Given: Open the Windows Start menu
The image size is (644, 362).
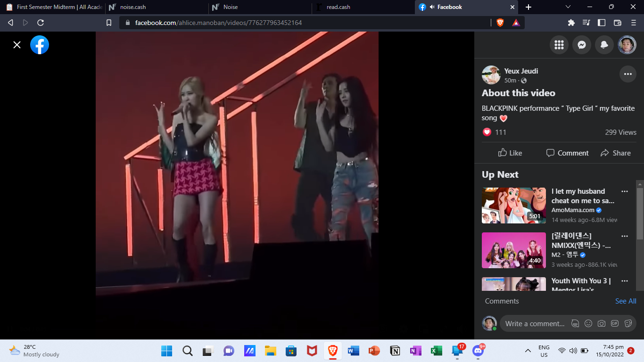Looking at the screenshot, I should click(x=167, y=351).
